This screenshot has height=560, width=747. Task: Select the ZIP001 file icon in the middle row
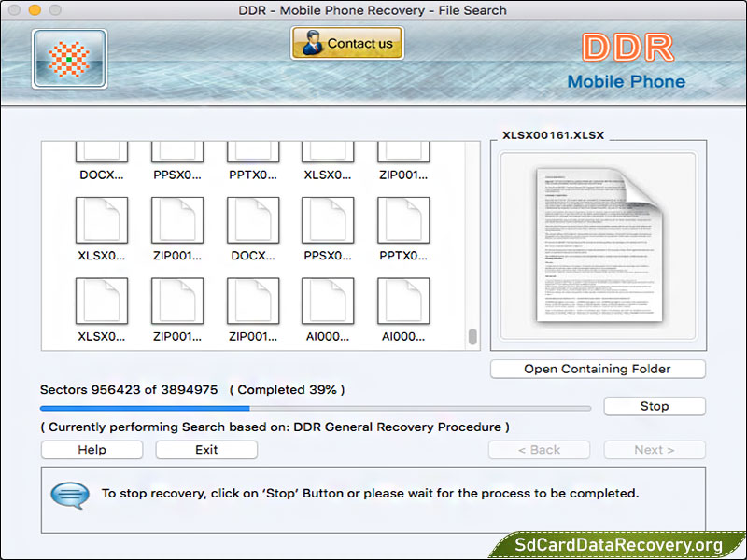pos(177,220)
